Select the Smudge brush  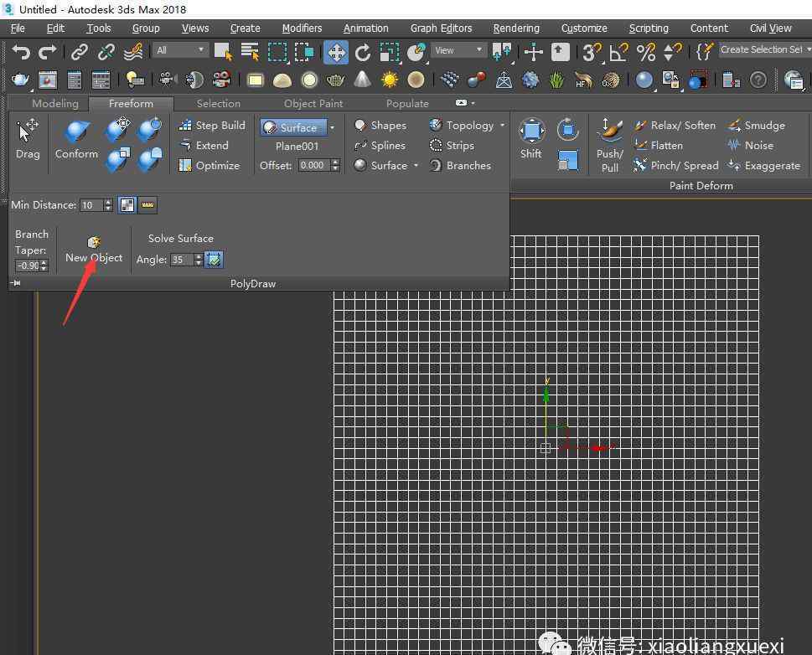click(x=756, y=126)
